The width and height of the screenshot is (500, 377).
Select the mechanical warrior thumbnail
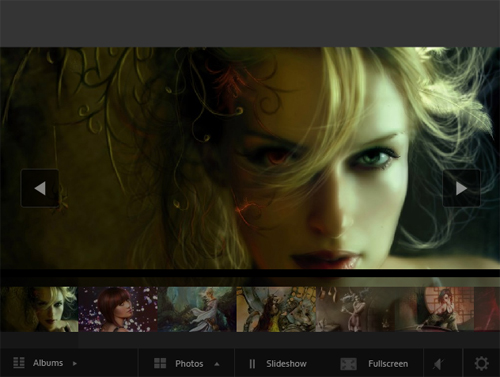pyautogui.click(x=276, y=309)
